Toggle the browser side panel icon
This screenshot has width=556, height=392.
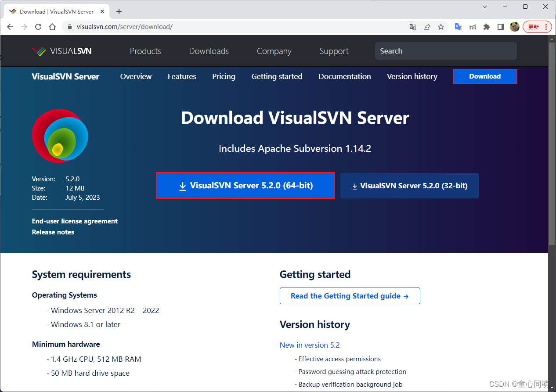tap(501, 27)
